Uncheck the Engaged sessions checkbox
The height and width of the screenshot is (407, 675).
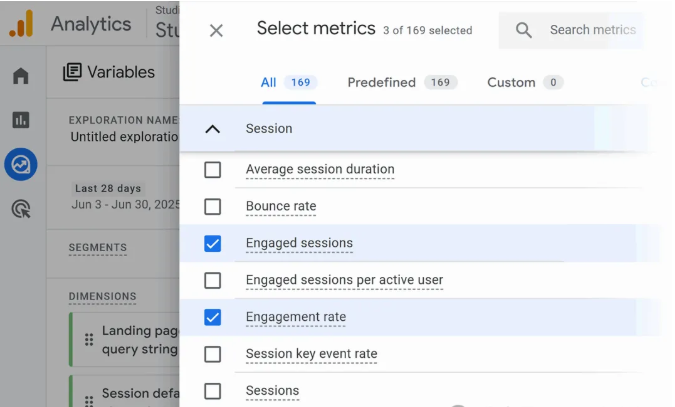point(213,243)
